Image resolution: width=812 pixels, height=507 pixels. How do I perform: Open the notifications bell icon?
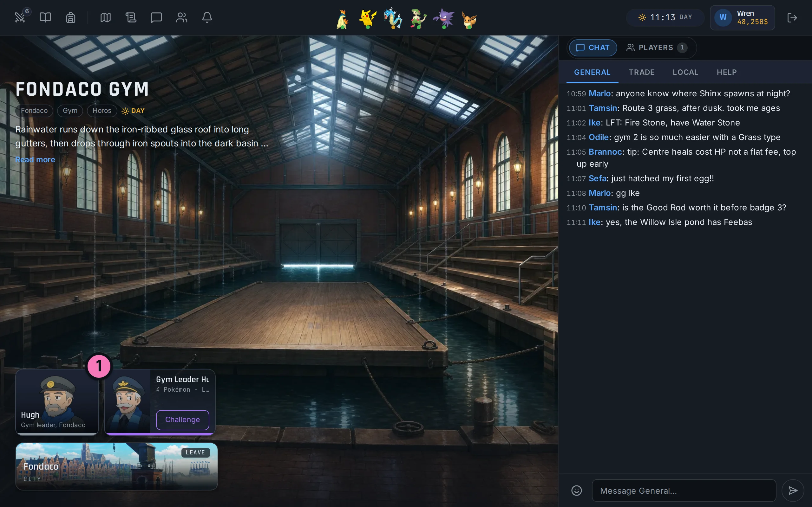(207, 17)
